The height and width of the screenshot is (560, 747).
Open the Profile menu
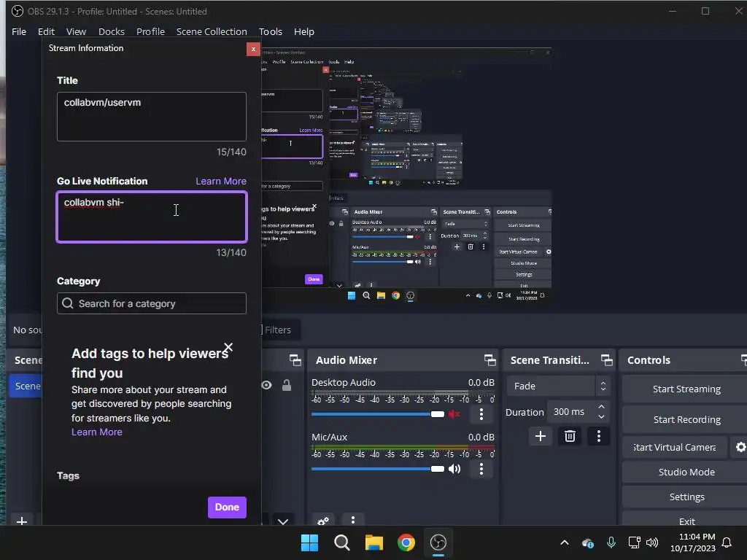(150, 31)
